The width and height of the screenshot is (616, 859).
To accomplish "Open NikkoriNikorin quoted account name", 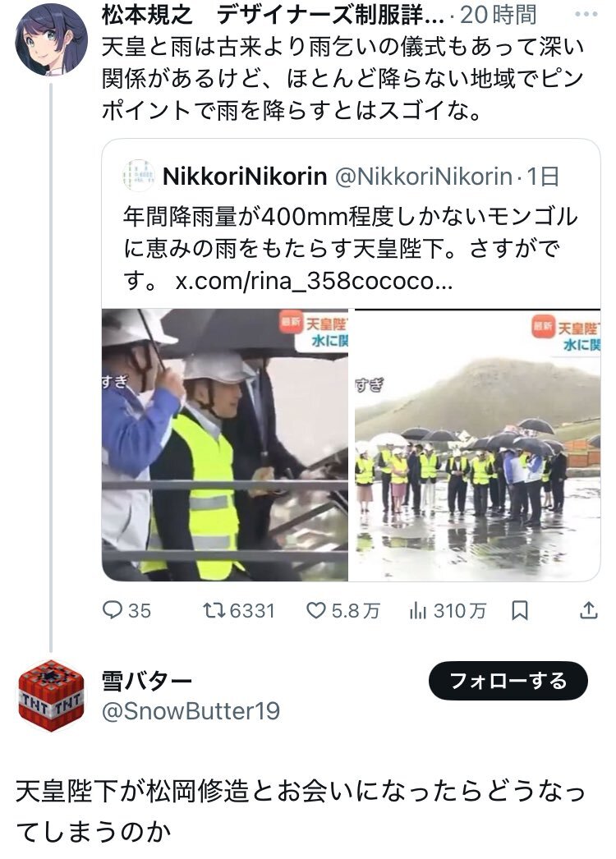I will coord(245,177).
